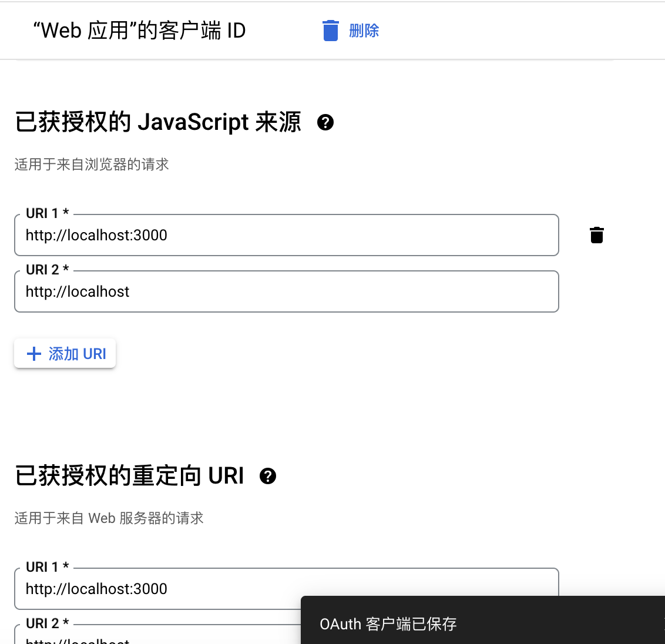
Task: Focus JavaScript 来源 URI 1 field http://localhost:3000
Action: point(286,236)
